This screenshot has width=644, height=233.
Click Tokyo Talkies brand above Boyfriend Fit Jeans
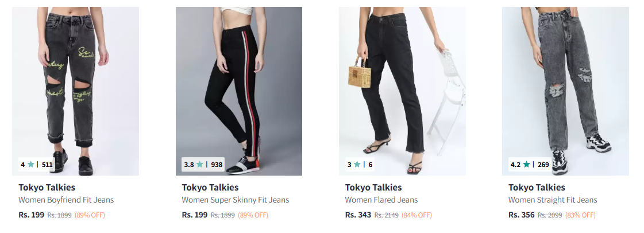[47, 188]
